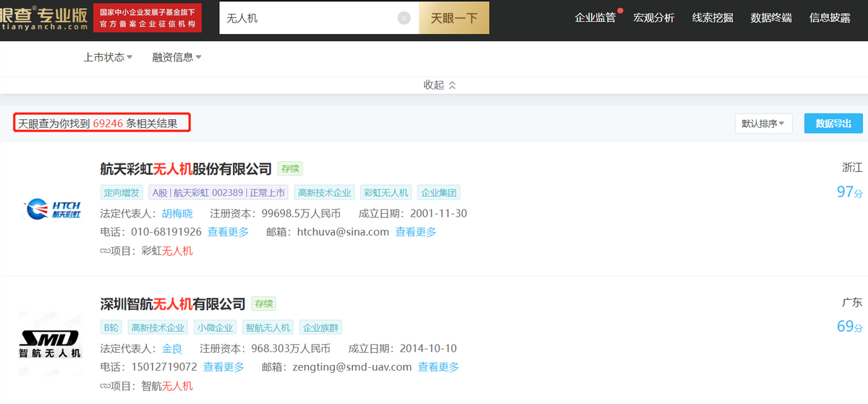Click 查看更多 next to htchuva@sina.com email
The height and width of the screenshot is (404, 868).
(x=415, y=232)
